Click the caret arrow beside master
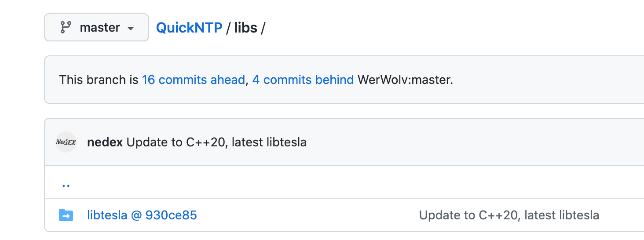The image size is (644, 240). point(130,28)
